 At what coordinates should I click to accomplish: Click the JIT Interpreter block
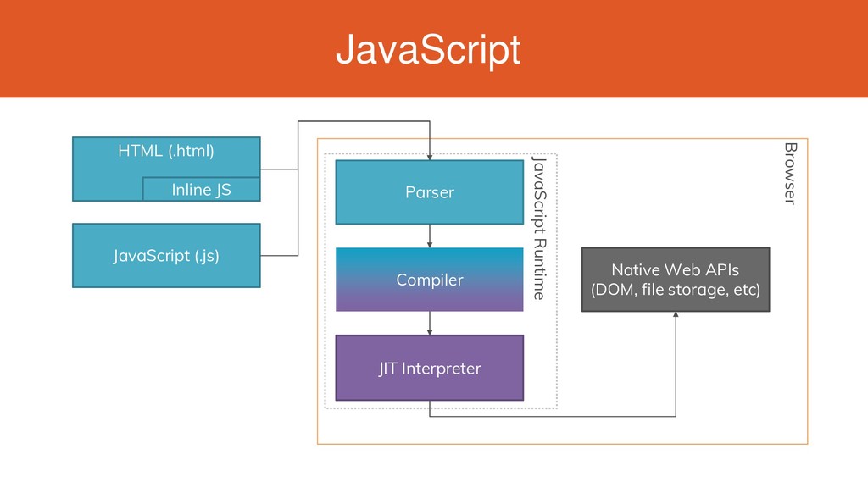pos(430,368)
